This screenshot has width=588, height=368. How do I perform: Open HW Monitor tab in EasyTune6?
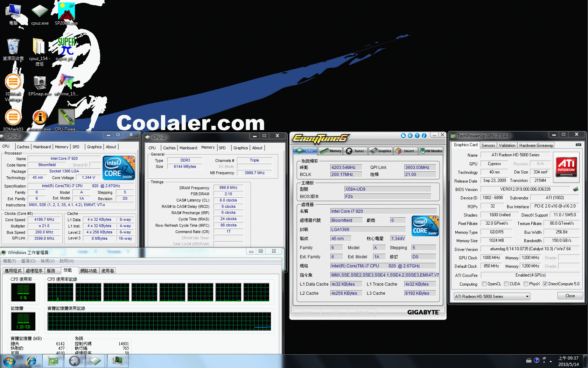(x=431, y=151)
